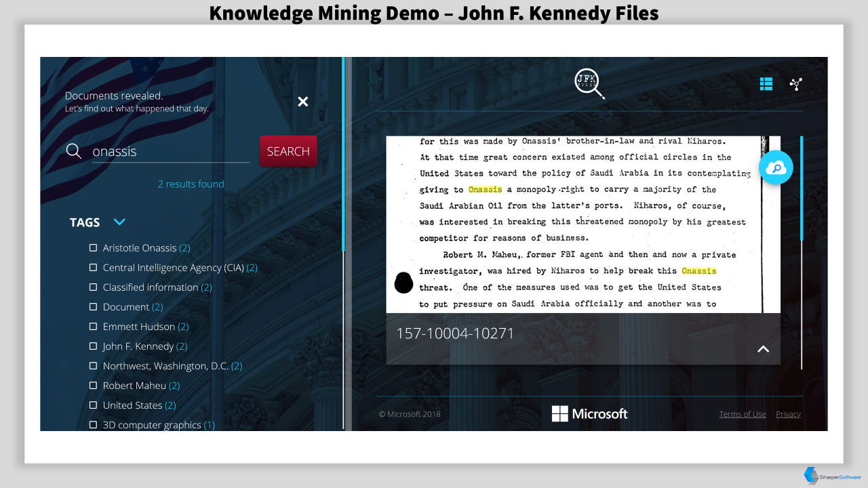Click the TAGS heading label

(x=85, y=222)
